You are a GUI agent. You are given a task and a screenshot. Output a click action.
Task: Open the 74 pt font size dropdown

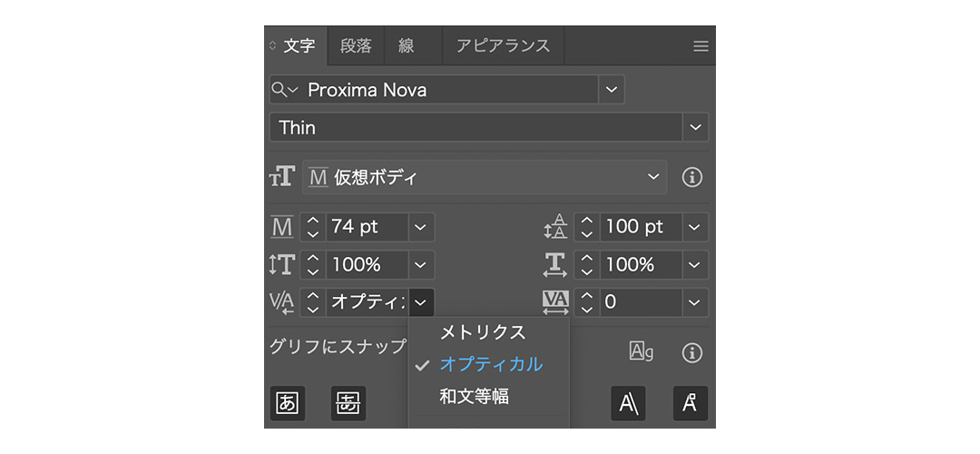click(421, 227)
